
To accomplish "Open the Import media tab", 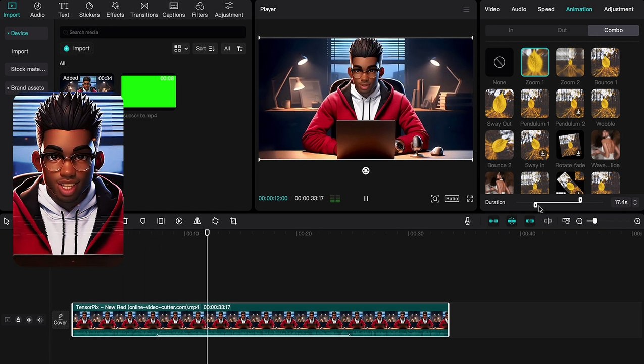I will pyautogui.click(x=12, y=10).
